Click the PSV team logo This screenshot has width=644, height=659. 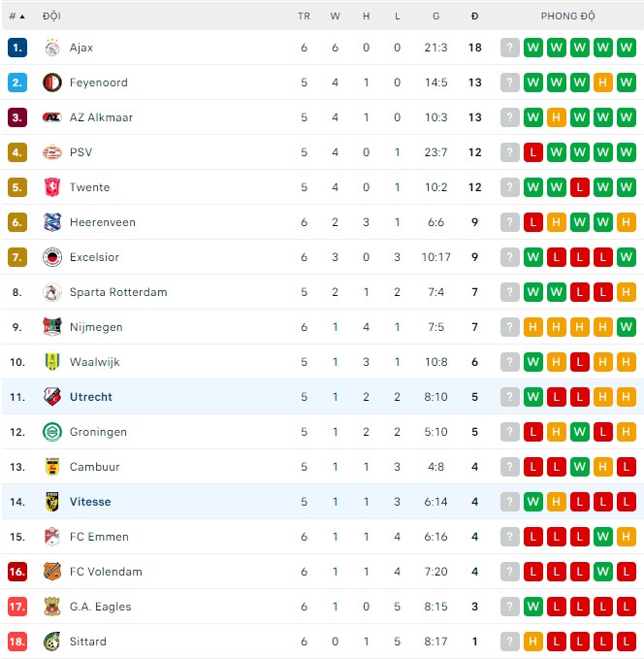(x=52, y=152)
